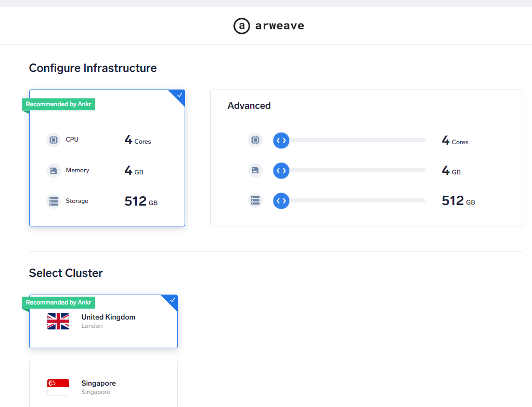Click the memory slider track
532x407 pixels.
353,170
